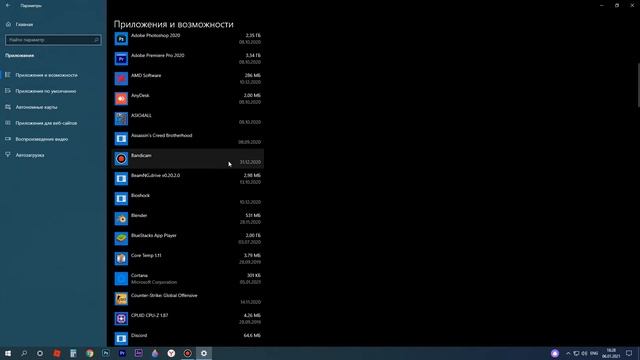
Task: Select the Core Temp 1.11 entry name
Action: point(146,256)
